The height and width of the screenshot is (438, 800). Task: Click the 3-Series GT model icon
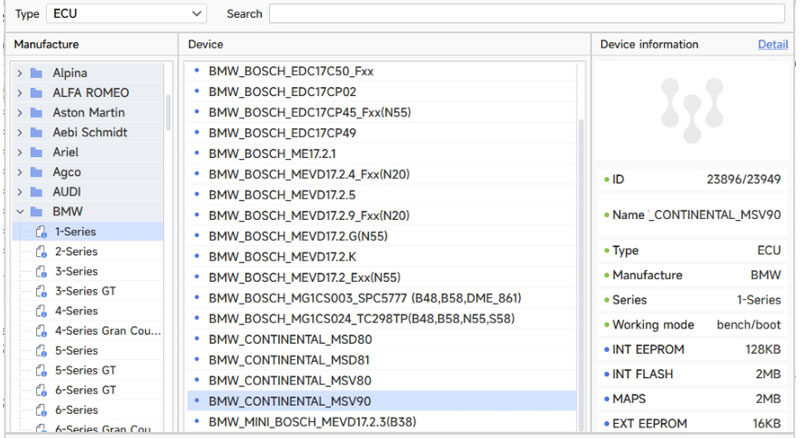coord(41,291)
